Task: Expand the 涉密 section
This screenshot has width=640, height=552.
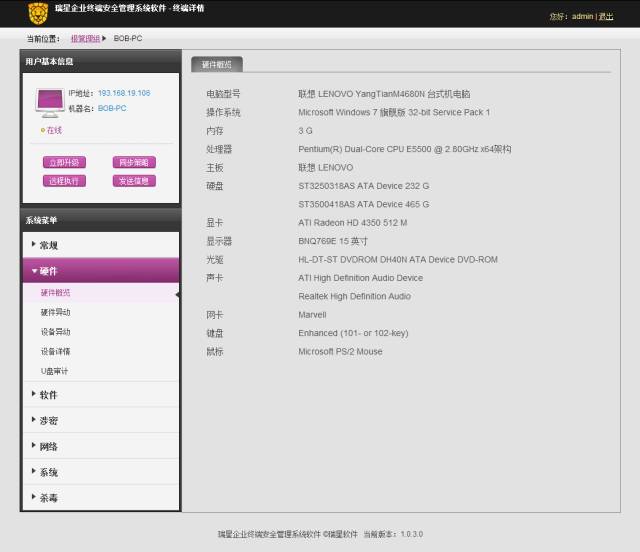Action: 100,421
